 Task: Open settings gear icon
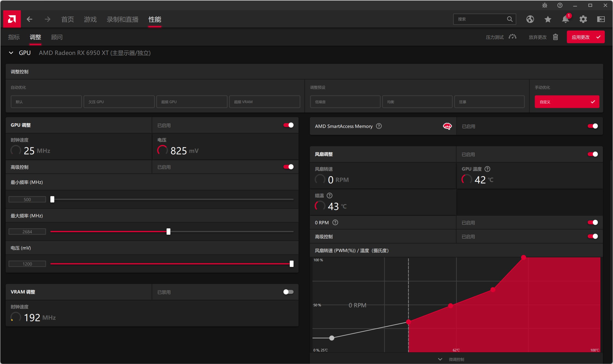583,19
